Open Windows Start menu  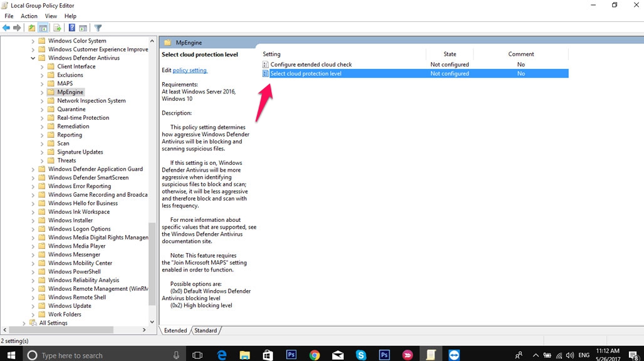(x=11, y=355)
